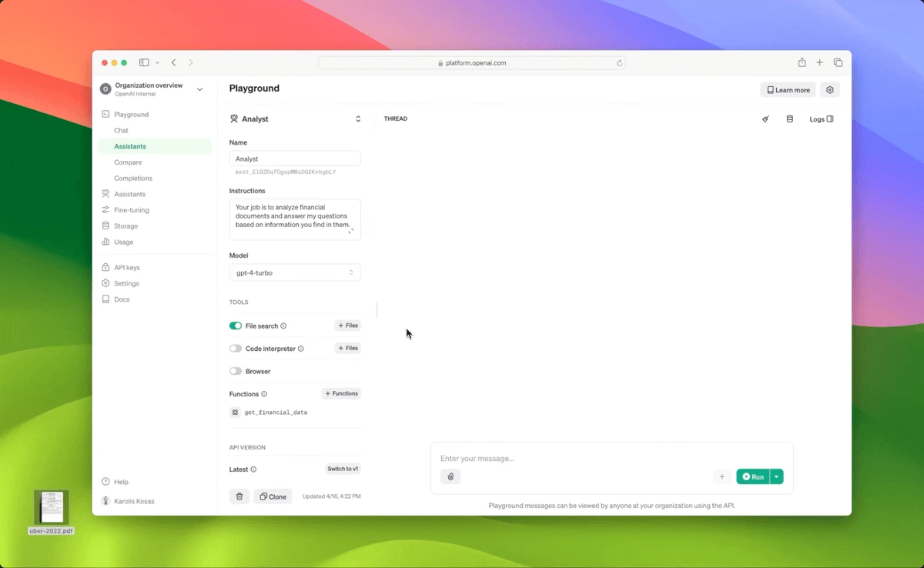The height and width of the screenshot is (568, 924).
Task: Open Playground settings gear icon
Action: [830, 90]
